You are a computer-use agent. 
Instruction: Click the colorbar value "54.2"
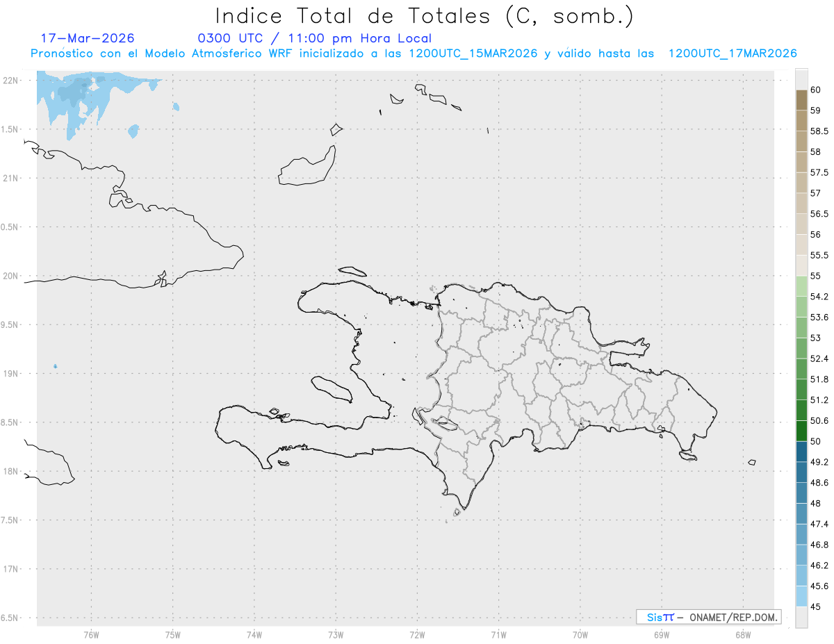pos(819,297)
